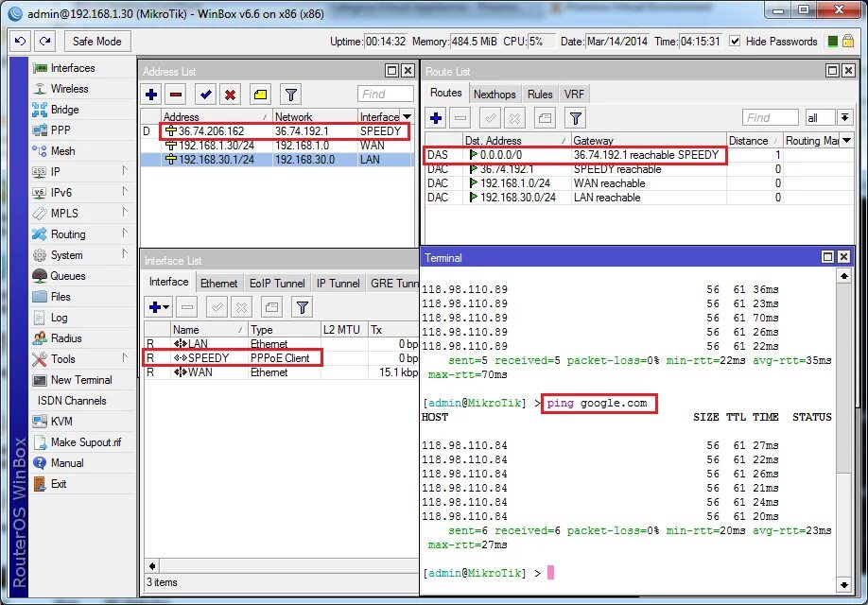Open Bridge in sidebar
This screenshot has width=868, height=605.
pos(64,110)
